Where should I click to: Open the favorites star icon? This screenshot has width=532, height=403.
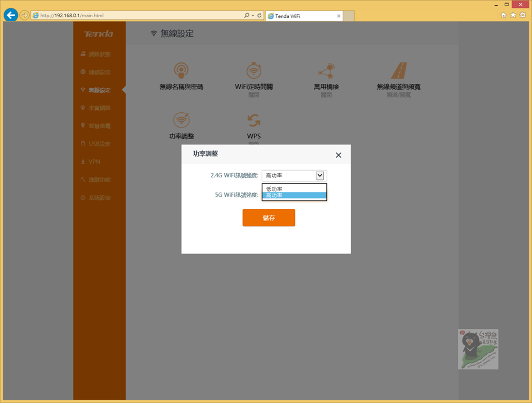point(513,15)
